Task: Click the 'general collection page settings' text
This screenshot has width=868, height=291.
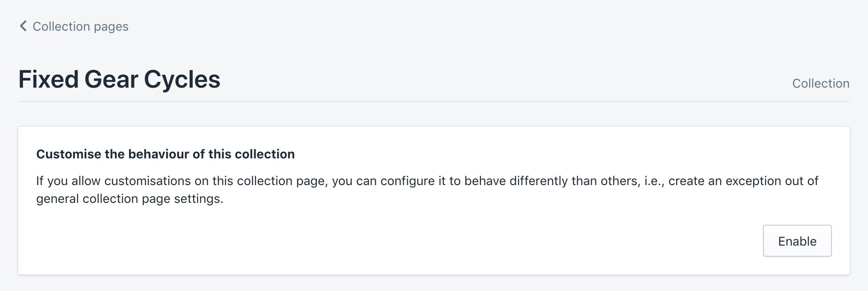Action: coord(129,199)
